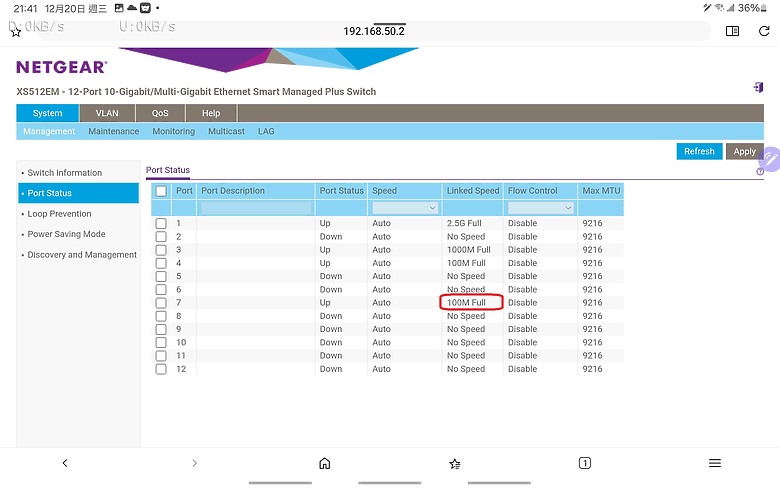Click the Max MTU column header
The image size is (780, 488).
(601, 191)
